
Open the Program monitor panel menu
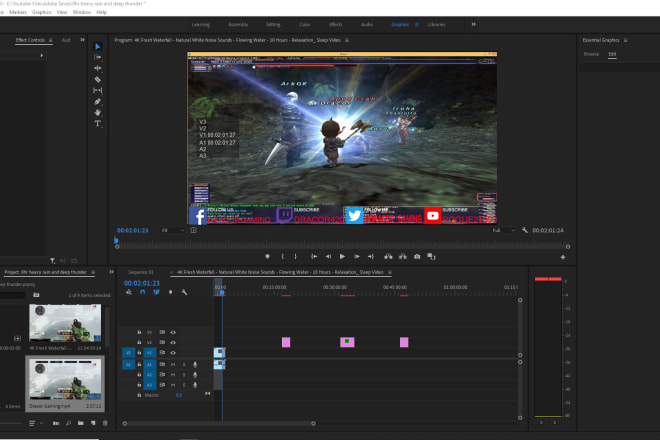click(347, 40)
